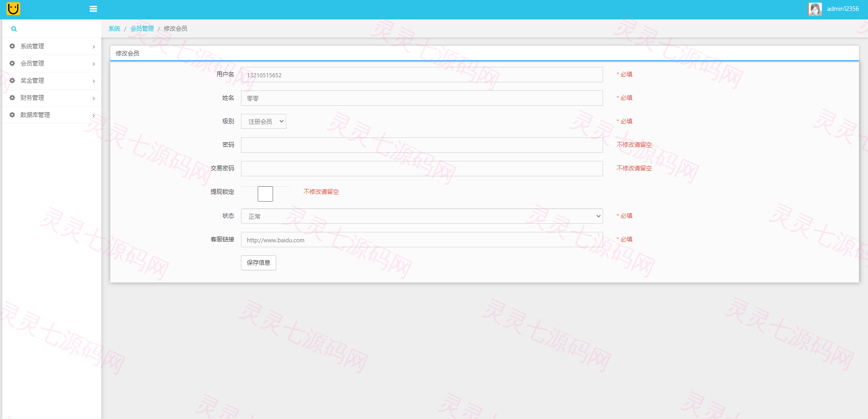Click gear icon beside 财务管理

pyautogui.click(x=12, y=98)
